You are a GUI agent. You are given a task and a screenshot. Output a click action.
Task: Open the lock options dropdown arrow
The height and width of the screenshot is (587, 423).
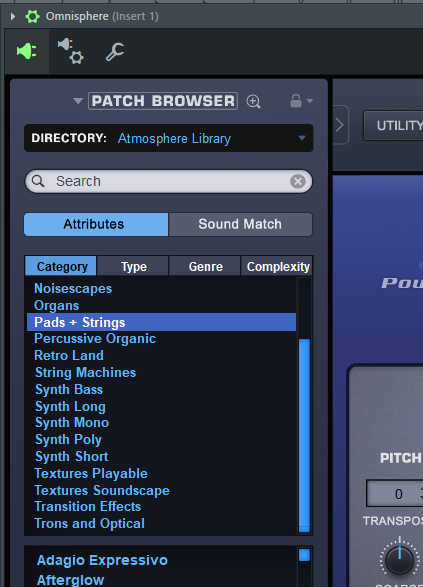point(310,101)
